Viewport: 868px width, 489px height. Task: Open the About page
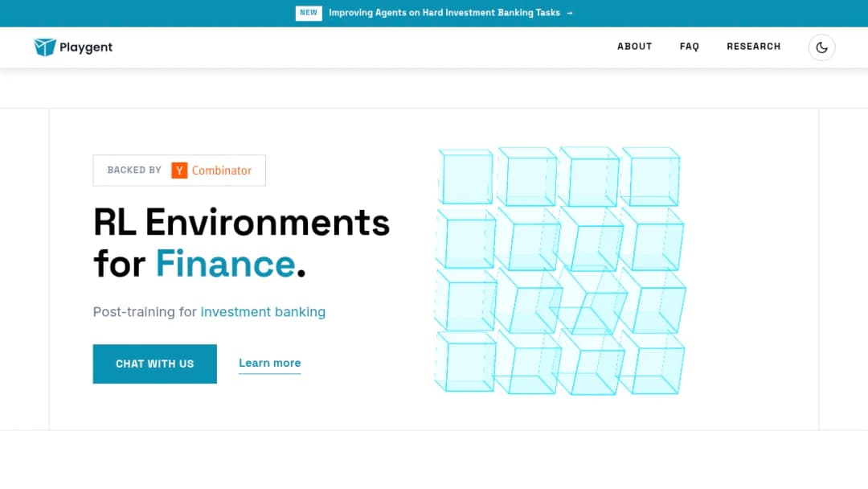(634, 47)
